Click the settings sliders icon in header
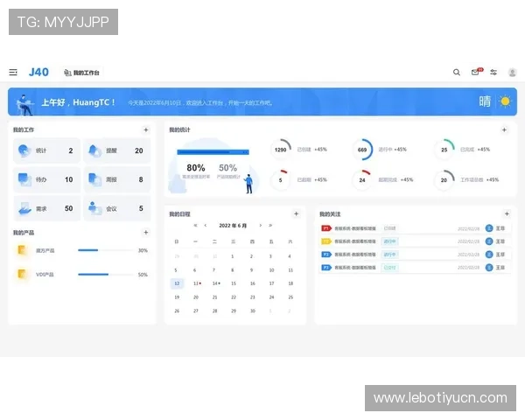 [x=493, y=73]
